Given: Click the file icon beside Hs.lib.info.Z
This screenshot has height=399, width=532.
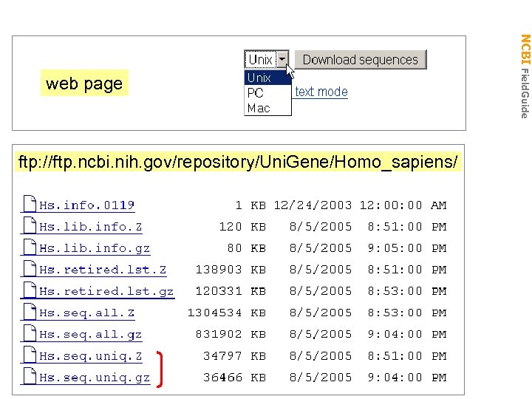Looking at the screenshot, I should [30, 225].
